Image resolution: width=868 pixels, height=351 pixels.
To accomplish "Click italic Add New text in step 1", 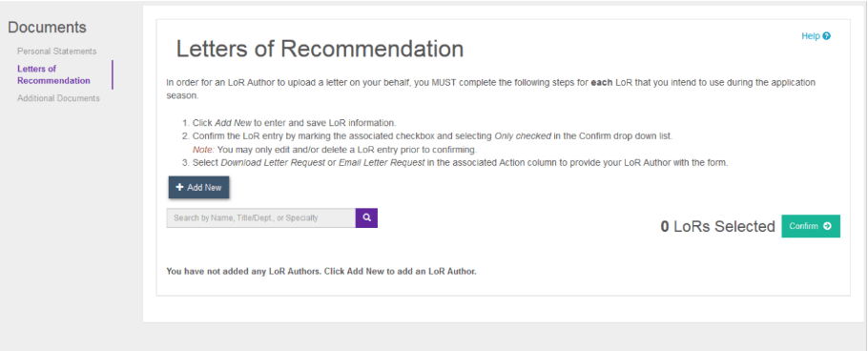I will point(236,123).
